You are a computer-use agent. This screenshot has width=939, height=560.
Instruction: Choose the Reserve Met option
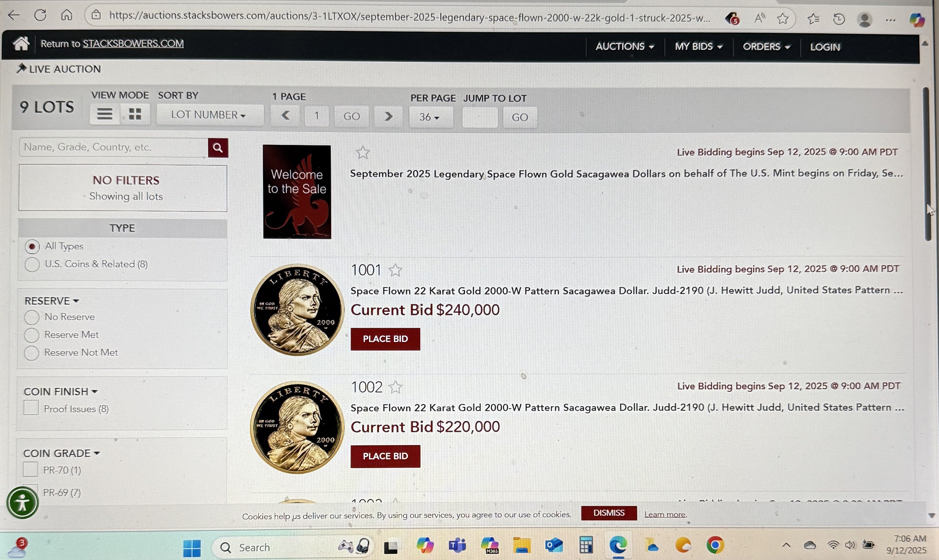[32, 335]
